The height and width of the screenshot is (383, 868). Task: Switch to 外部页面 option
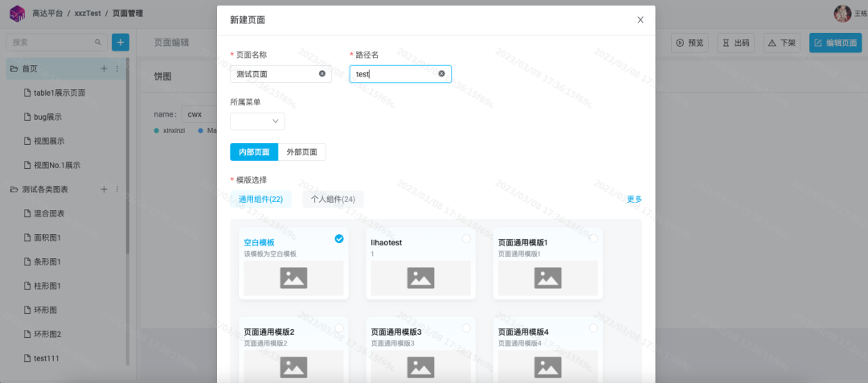(302, 152)
